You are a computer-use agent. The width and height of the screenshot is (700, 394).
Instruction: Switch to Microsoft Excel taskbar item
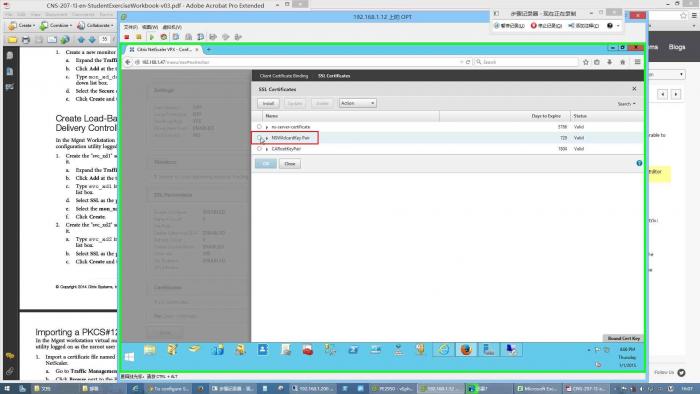tap(537, 389)
